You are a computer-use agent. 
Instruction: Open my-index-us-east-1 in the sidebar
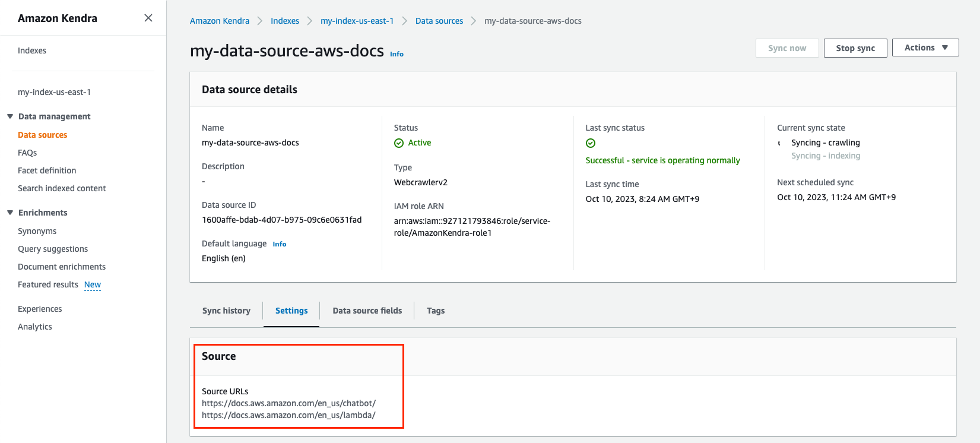55,92
